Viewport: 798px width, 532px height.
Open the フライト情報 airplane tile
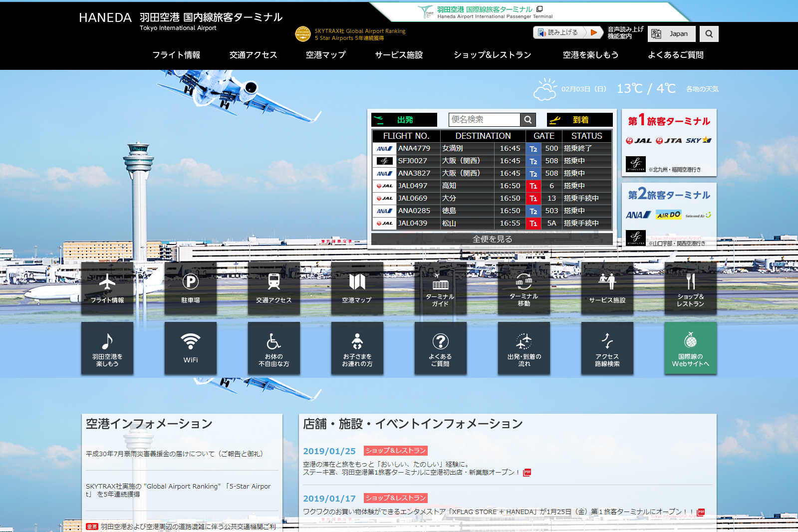click(107, 288)
